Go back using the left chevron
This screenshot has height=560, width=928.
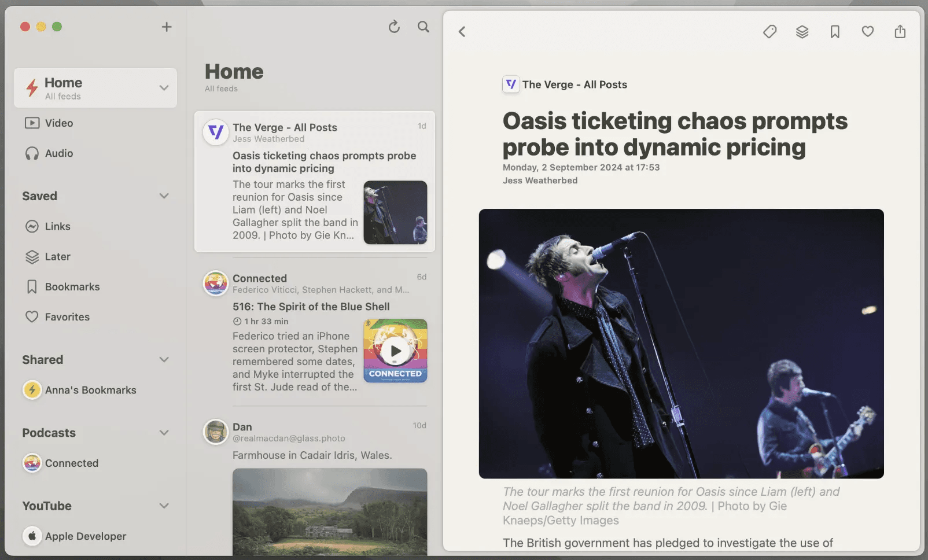462,32
